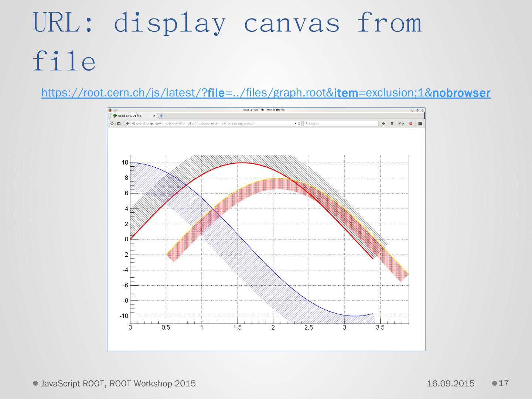The image size is (532, 399).
Task: Click the y-axis label -10
Action: (124, 316)
